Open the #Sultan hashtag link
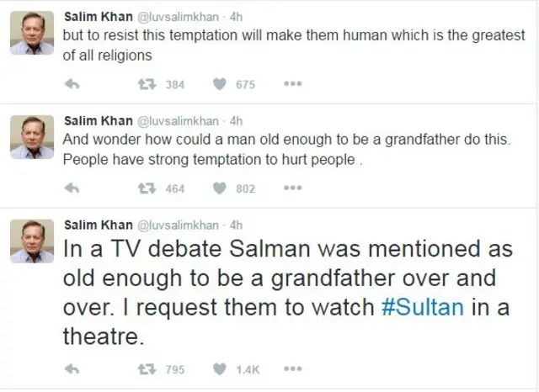Viewport: 539px width, 392px height. 423,308
